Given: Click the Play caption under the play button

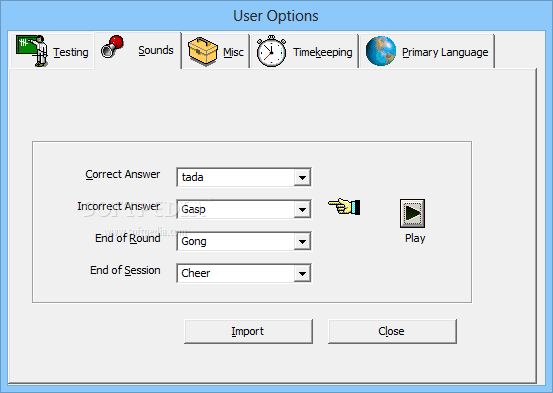Looking at the screenshot, I should pyautogui.click(x=415, y=238).
